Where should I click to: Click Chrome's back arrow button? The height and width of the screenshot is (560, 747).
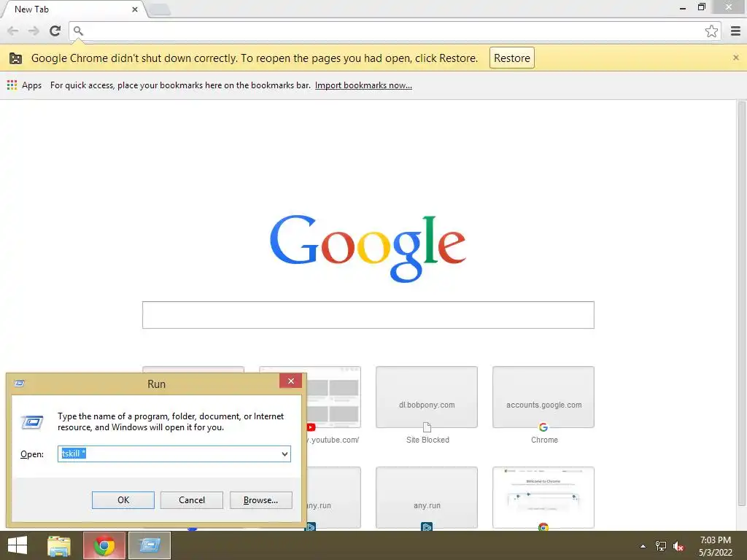pos(13,31)
